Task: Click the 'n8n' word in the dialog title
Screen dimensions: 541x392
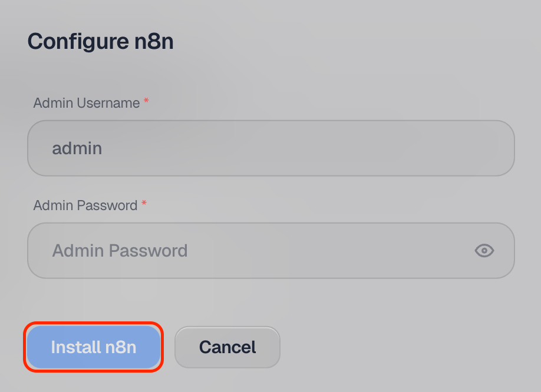Action: click(x=154, y=42)
